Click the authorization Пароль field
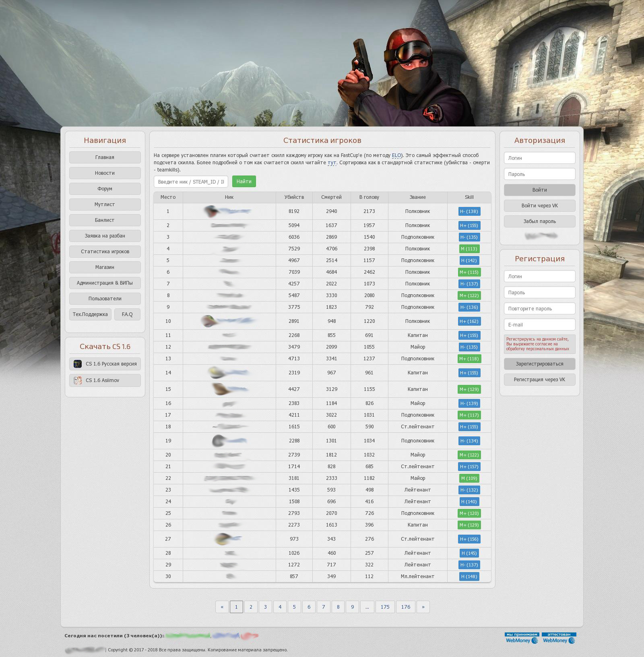Viewport: 644px width, 657px height. coord(539,174)
